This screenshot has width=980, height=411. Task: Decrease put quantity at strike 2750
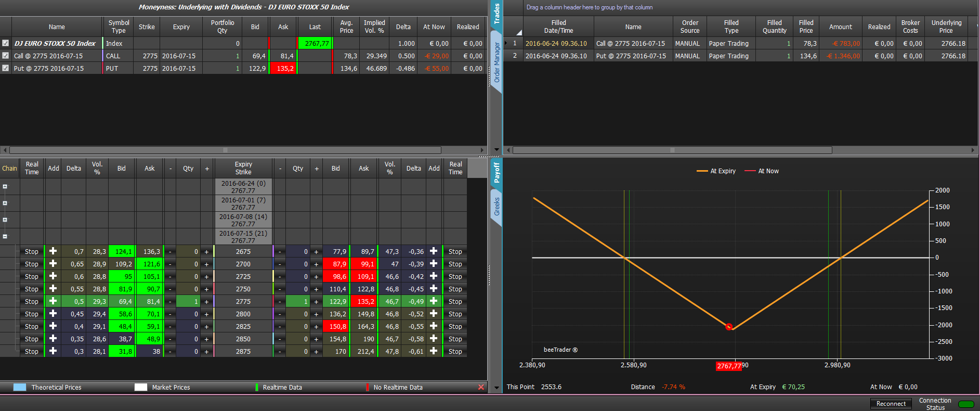[280, 289]
